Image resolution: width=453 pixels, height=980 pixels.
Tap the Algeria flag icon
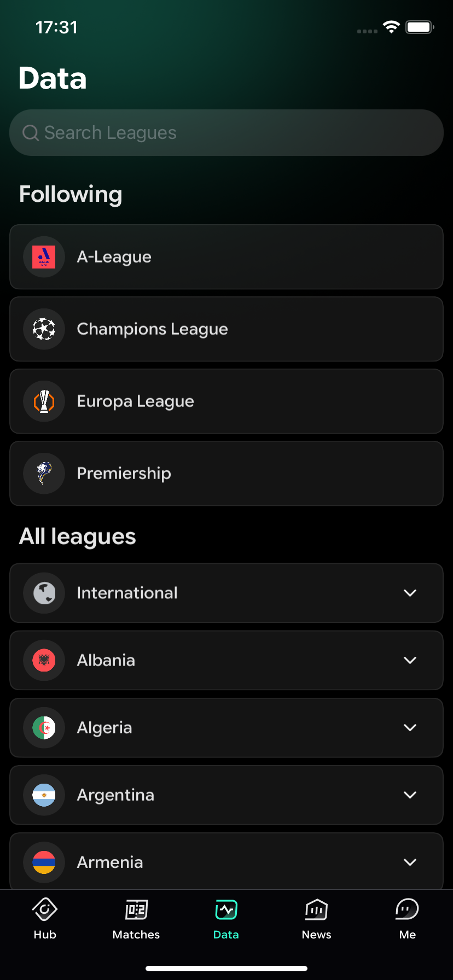pos(44,727)
